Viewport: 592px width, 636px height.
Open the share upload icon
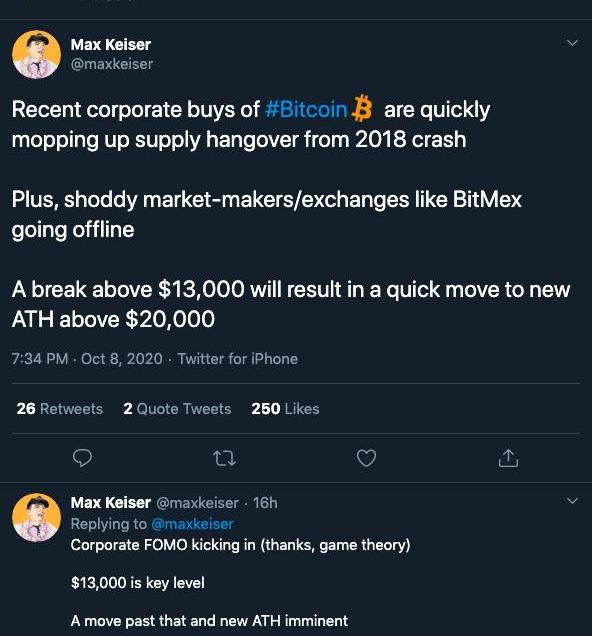tap(508, 458)
